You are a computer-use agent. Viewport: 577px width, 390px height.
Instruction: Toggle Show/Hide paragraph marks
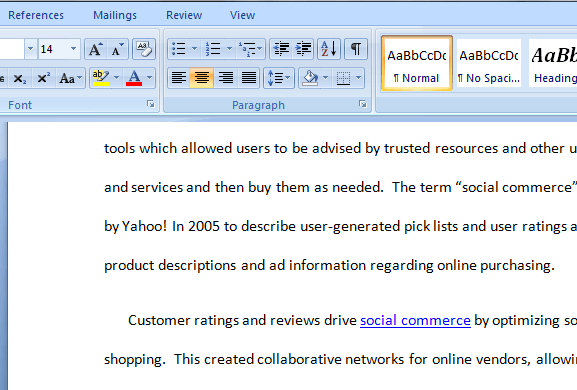click(x=356, y=49)
